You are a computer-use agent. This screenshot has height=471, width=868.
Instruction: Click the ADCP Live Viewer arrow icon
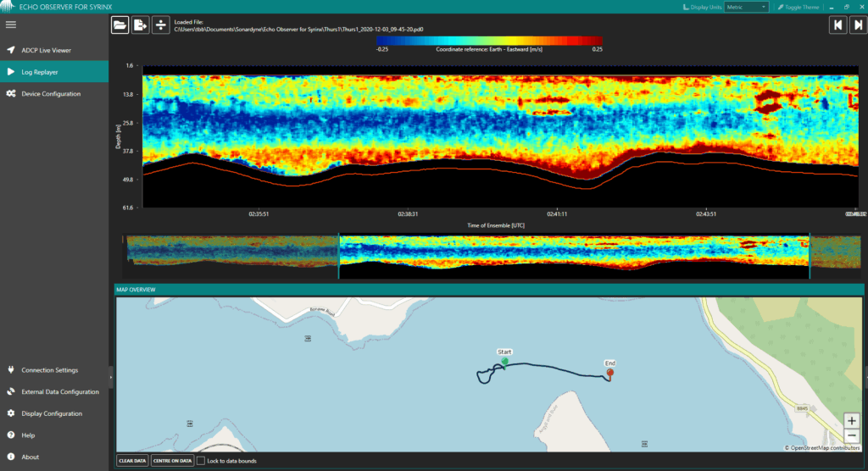[x=10, y=50]
